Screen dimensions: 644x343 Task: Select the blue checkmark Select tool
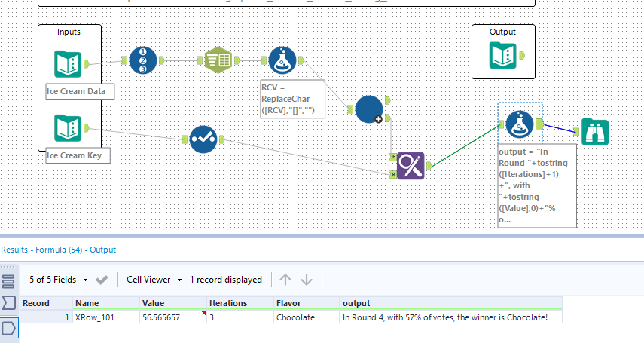(203, 139)
